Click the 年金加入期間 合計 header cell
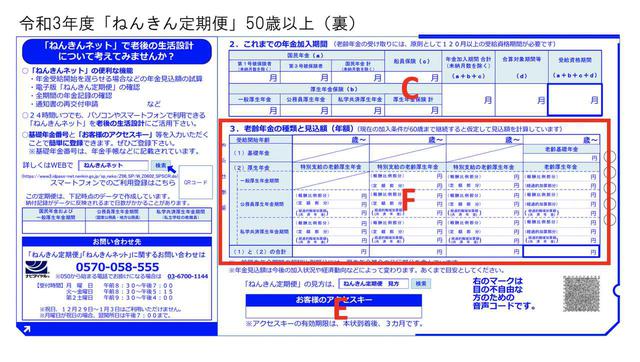 point(468,67)
